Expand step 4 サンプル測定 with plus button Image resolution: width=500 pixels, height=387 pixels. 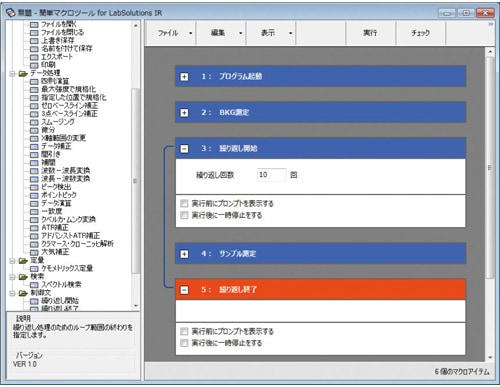[x=184, y=254]
